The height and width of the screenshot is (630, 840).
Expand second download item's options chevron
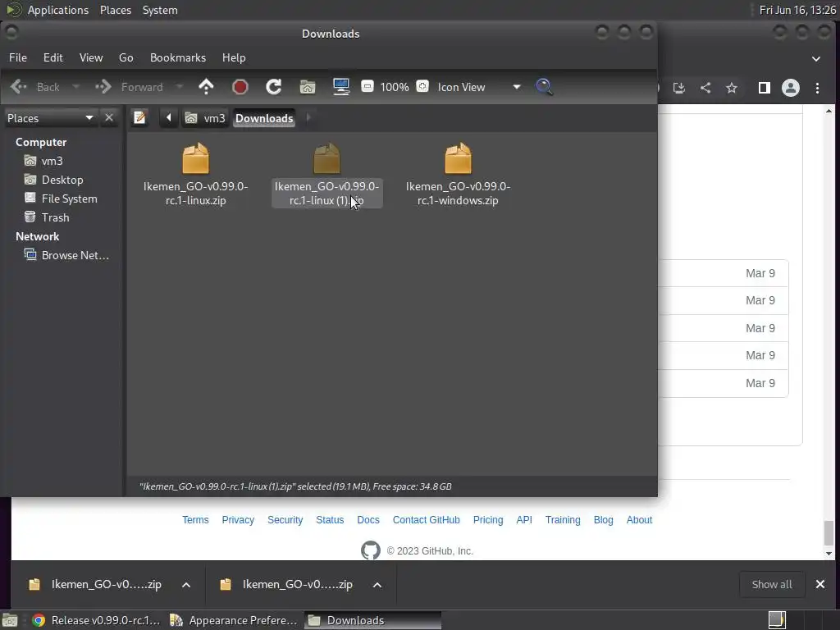377,584
